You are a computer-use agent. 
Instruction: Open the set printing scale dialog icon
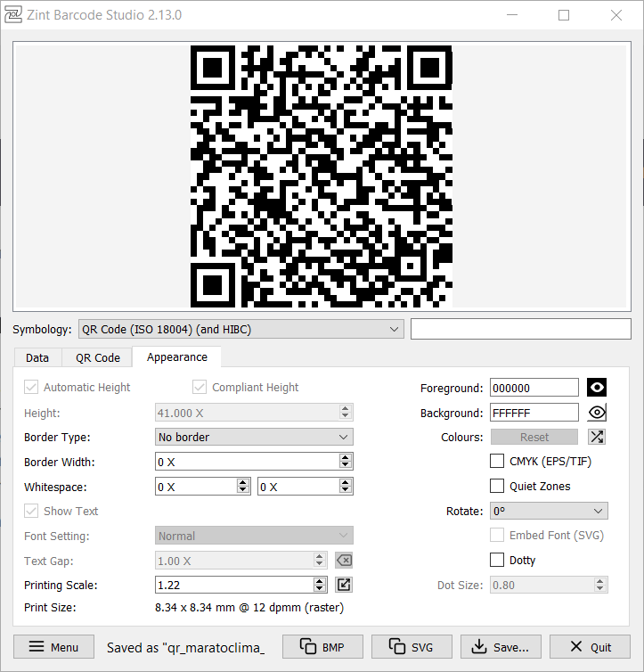click(344, 585)
